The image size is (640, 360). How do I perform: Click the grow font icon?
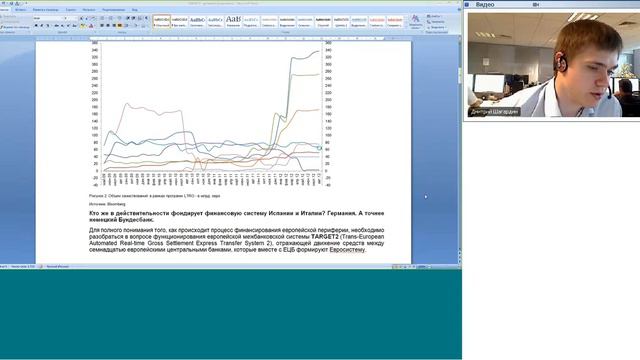click(x=81, y=18)
